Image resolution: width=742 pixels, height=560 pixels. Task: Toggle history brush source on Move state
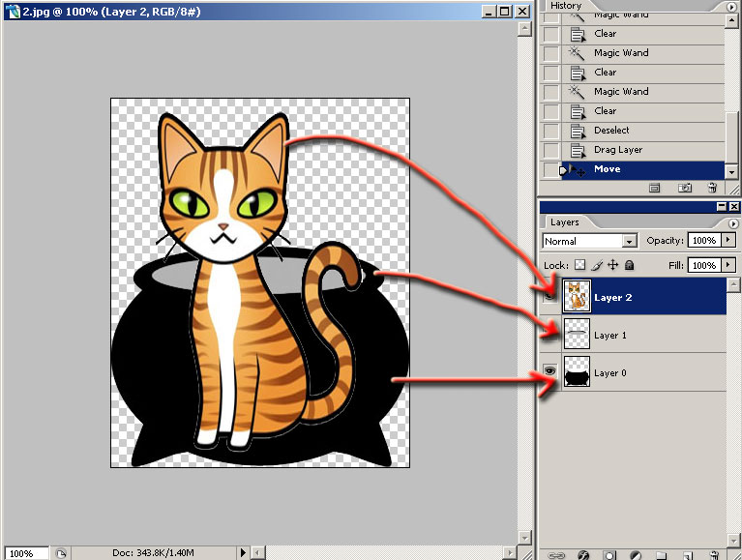click(550, 169)
